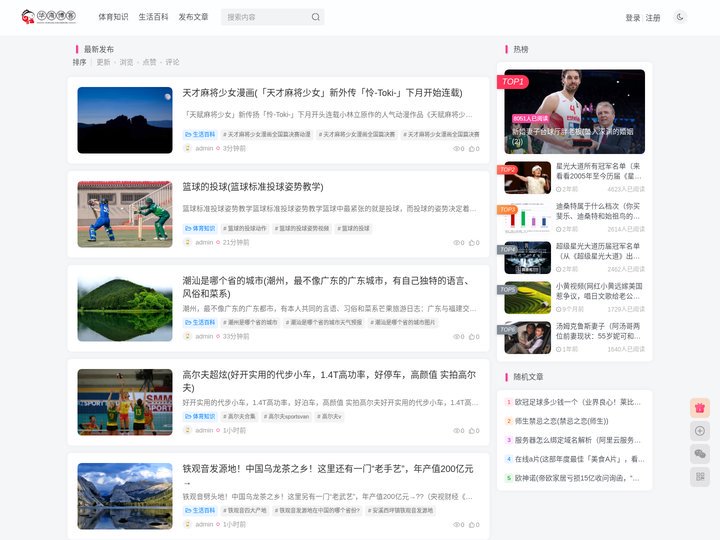Click the #铁观音四大产地 tag
720x540 pixels.
point(244,510)
